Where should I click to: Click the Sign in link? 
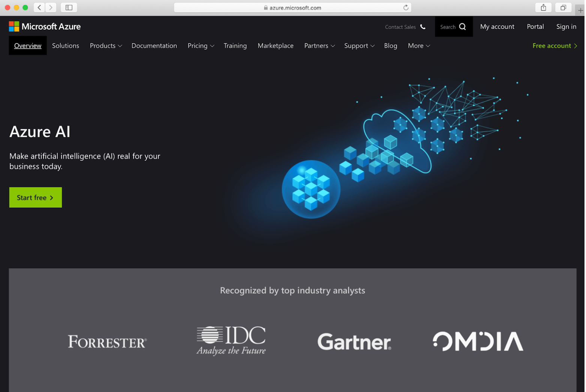click(x=567, y=27)
